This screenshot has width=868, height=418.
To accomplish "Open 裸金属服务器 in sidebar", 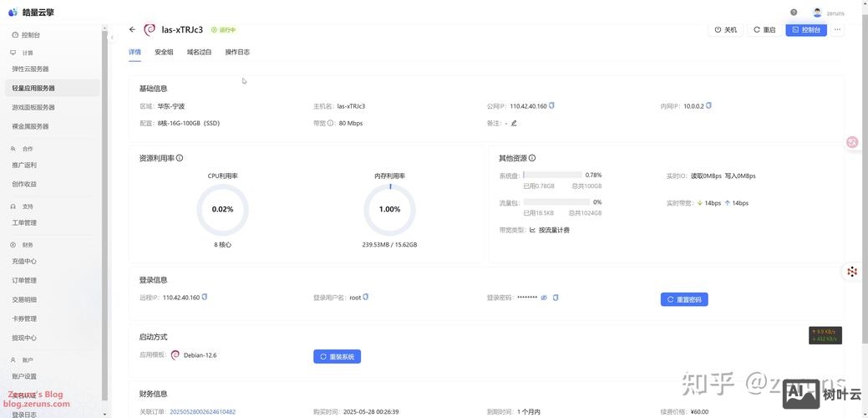I will point(30,125).
